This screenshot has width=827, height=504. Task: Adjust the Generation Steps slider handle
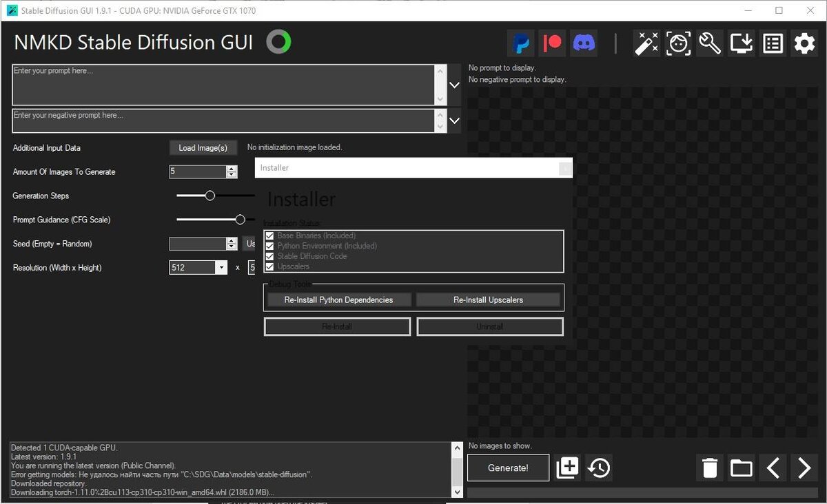click(x=210, y=196)
